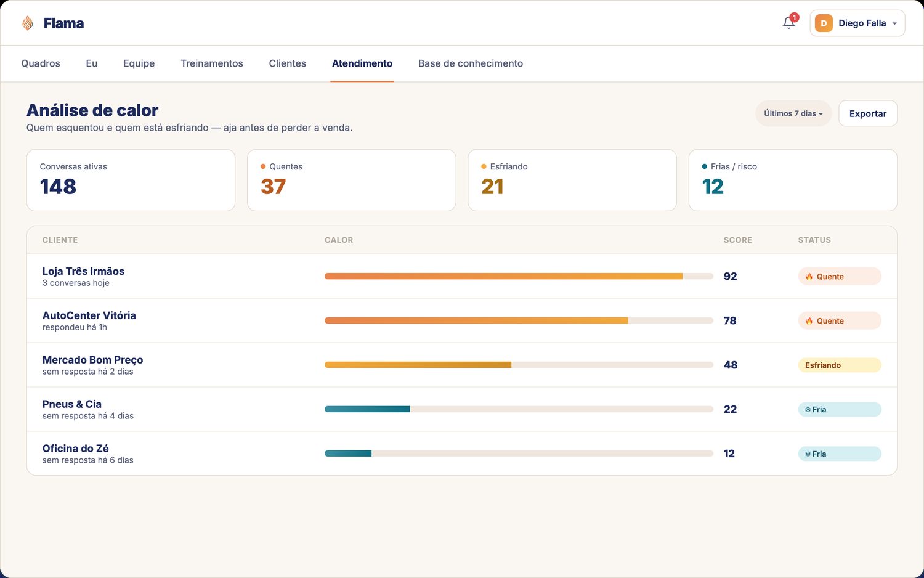Image resolution: width=924 pixels, height=578 pixels.
Task: Open client Pneus & Cia
Action: point(72,404)
